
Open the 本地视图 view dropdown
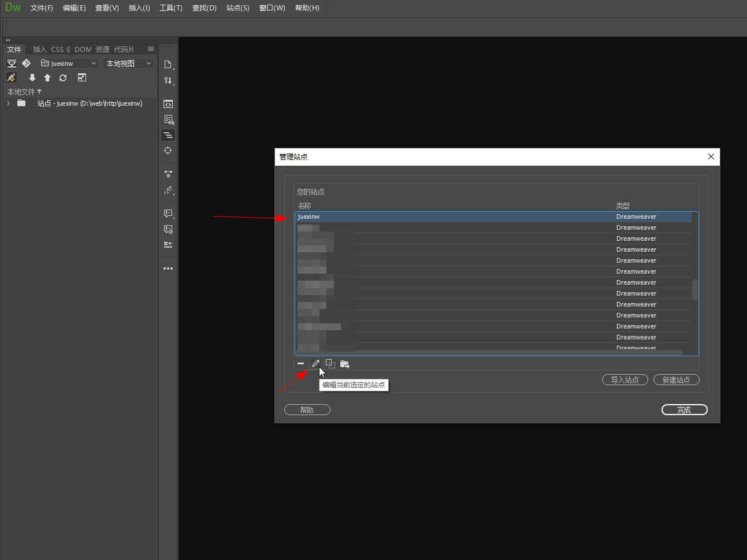pyautogui.click(x=128, y=64)
